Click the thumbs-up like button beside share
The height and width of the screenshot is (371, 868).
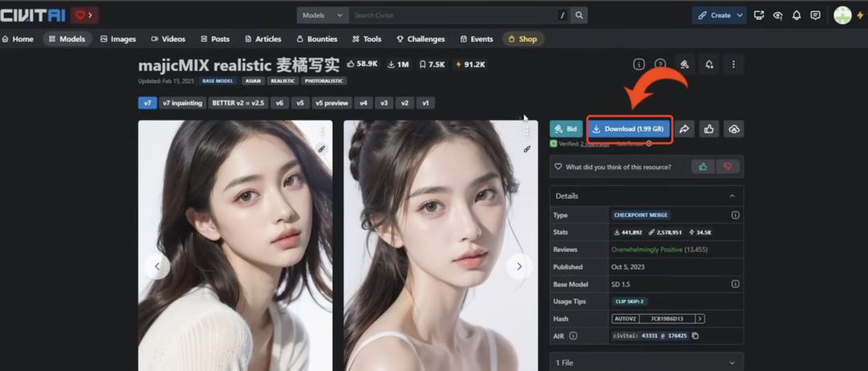click(x=709, y=130)
